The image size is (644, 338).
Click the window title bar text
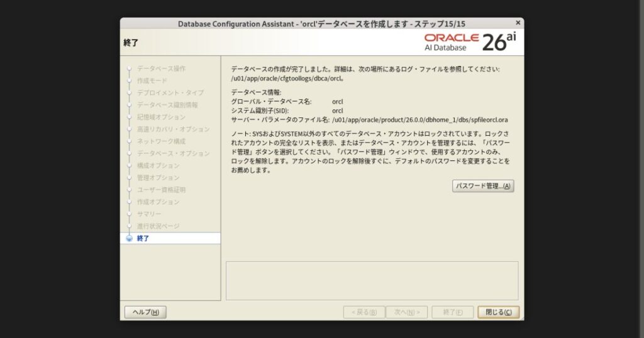pyautogui.click(x=321, y=24)
